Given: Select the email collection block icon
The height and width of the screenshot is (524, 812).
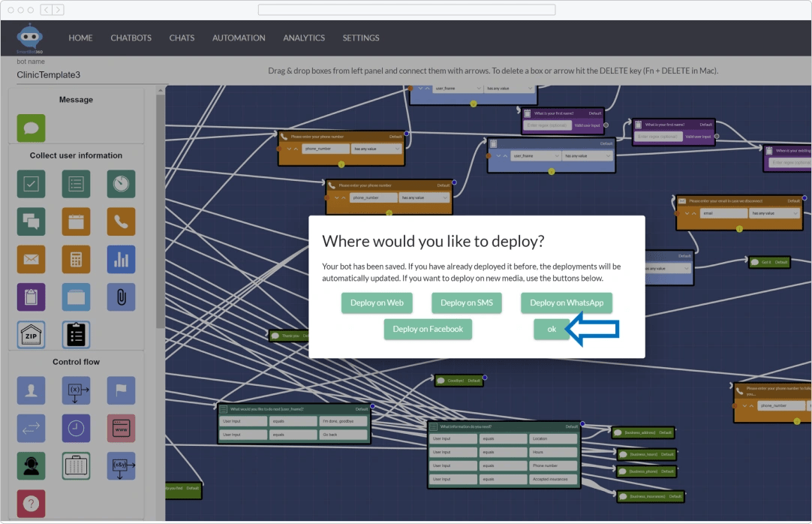Looking at the screenshot, I should (31, 259).
